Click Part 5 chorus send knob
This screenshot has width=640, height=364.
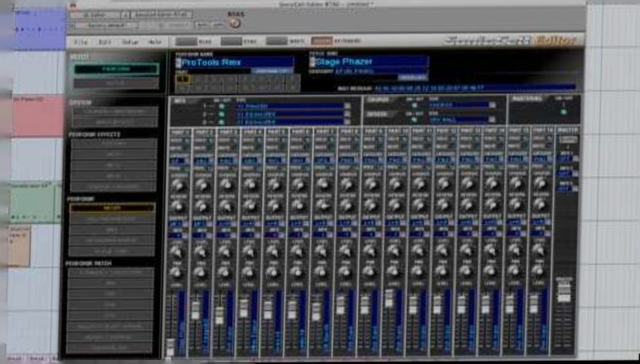click(275, 185)
